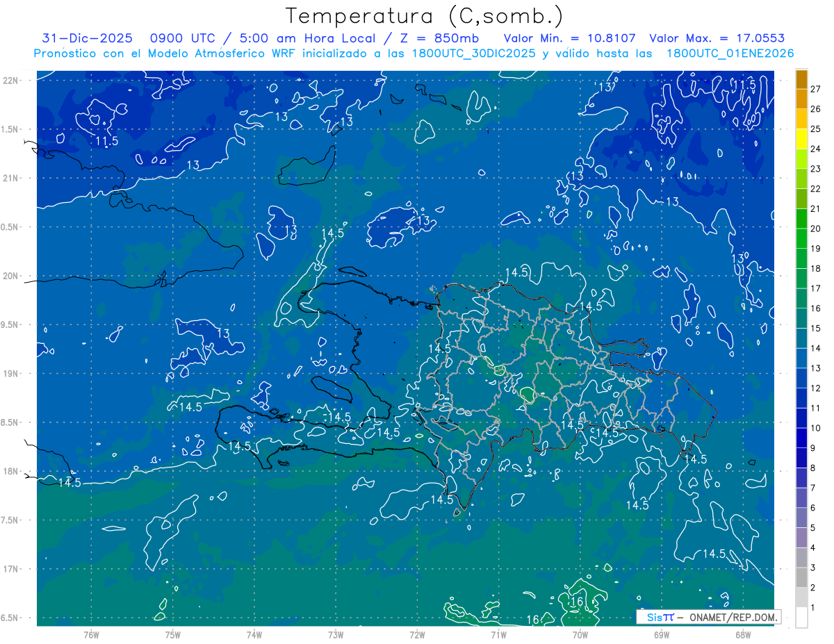Click the white swatch at the color scale bottom
Image resolution: width=834 pixels, height=644 pixels.
tap(801, 618)
